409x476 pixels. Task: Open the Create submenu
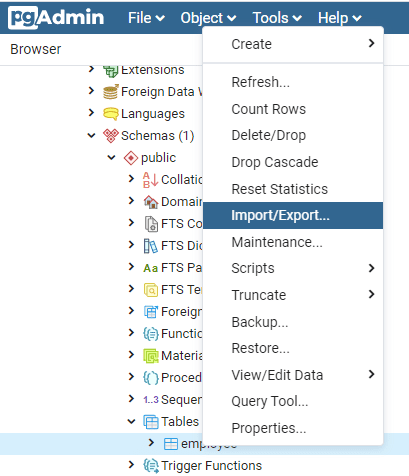coord(293,44)
